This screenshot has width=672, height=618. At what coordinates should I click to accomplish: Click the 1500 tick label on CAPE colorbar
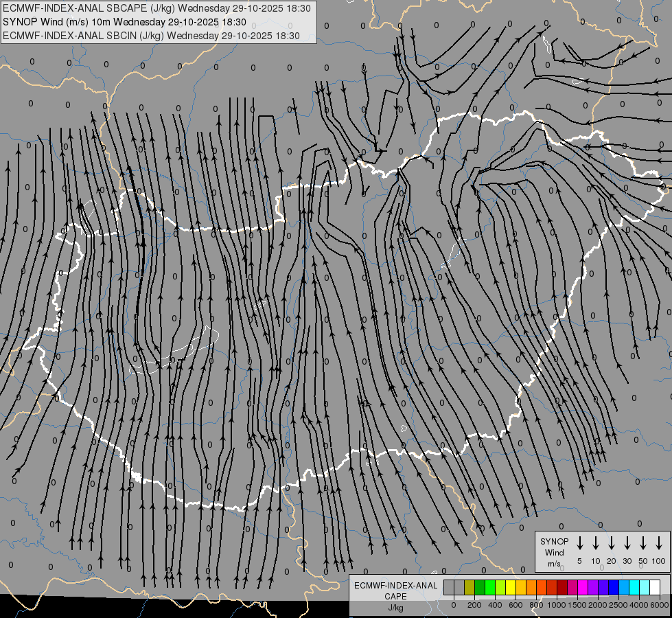click(577, 605)
